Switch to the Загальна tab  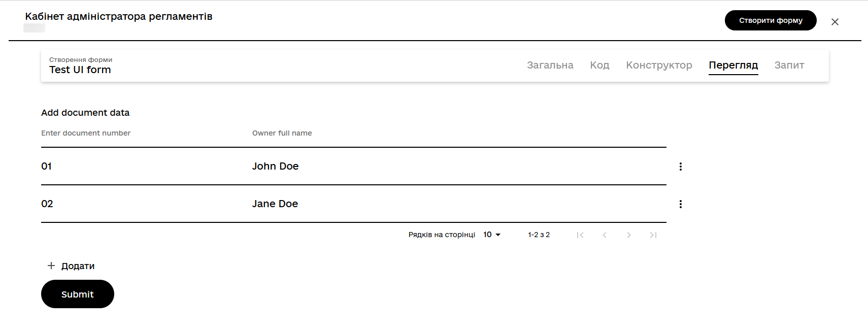click(550, 65)
